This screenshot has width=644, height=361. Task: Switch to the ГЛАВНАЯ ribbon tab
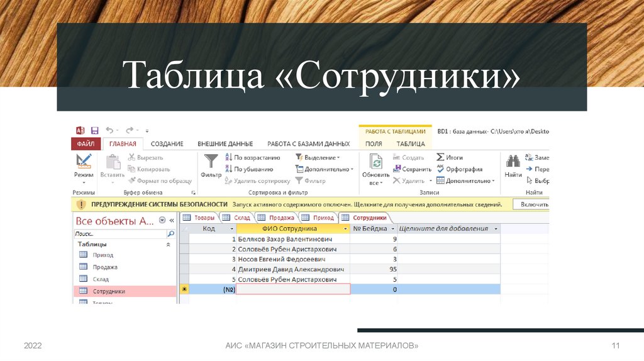tap(123, 144)
